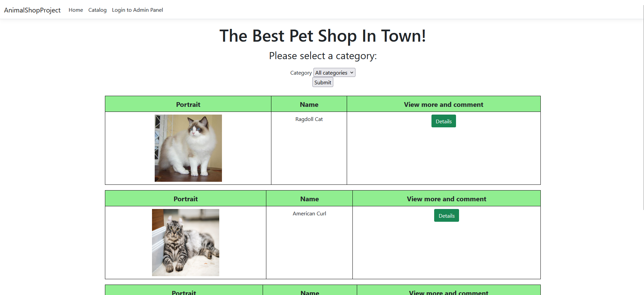This screenshot has height=295, width=644.
Task: Click the Please select a category text
Action: coord(322,55)
